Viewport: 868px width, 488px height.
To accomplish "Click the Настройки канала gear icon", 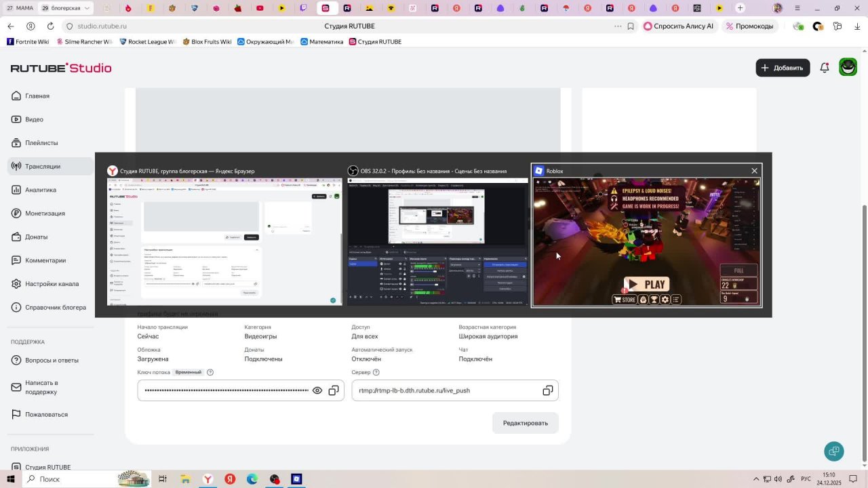I will (17, 284).
